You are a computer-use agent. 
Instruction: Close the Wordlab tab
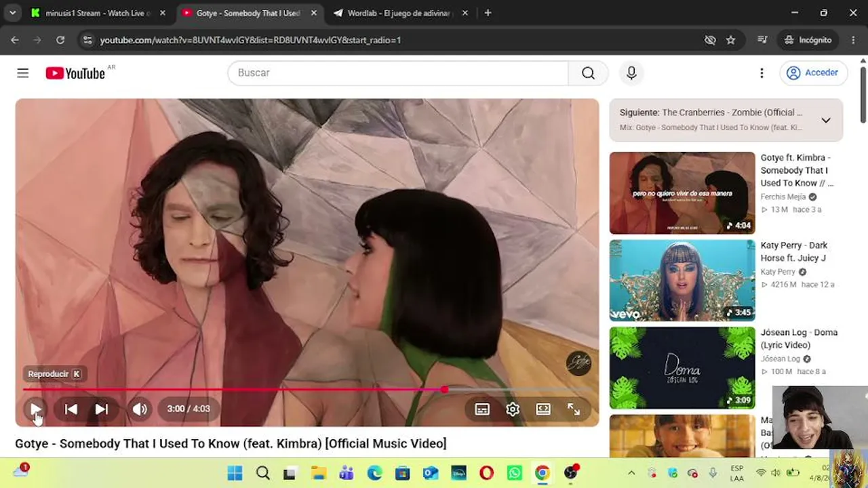[465, 13]
